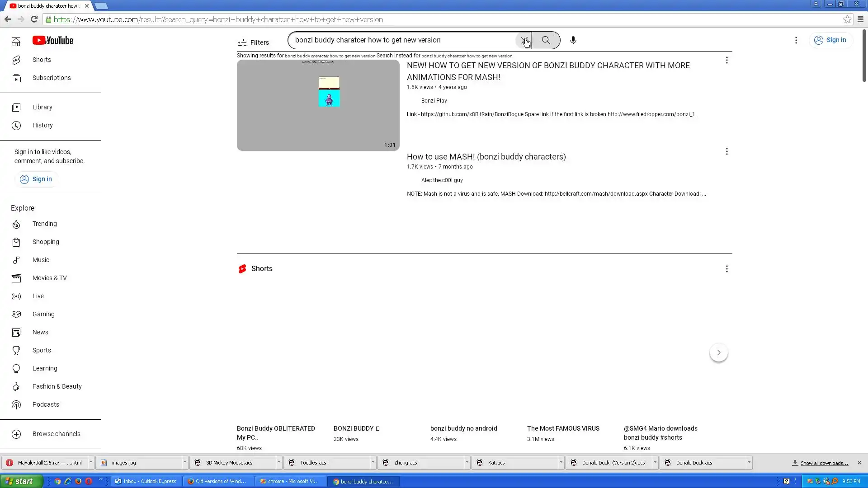The height and width of the screenshot is (488, 868).
Task: Go to Subscriptions in sidebar
Action: click(x=52, y=78)
